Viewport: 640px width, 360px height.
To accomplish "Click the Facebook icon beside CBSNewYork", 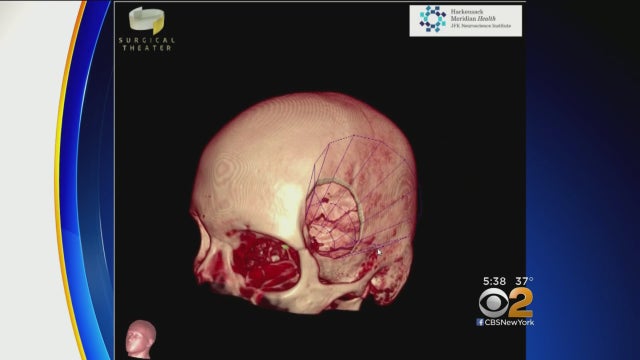I will (x=480, y=322).
